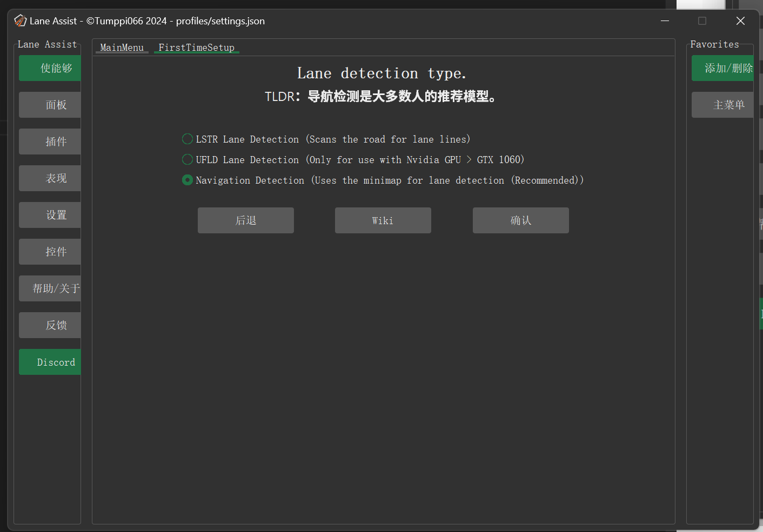763x532 pixels.
Task: Enable the plugin via the 使能够 button
Action: [49, 68]
